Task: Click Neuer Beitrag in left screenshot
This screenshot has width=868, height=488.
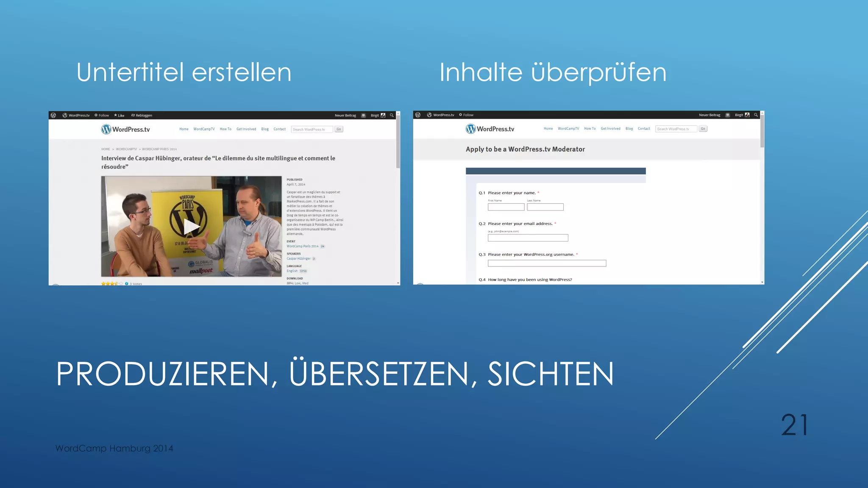Action: coord(345,115)
